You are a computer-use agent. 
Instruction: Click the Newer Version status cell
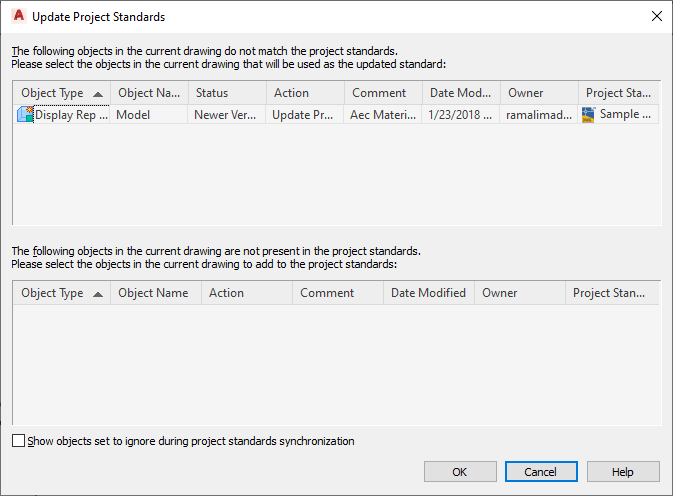point(225,115)
